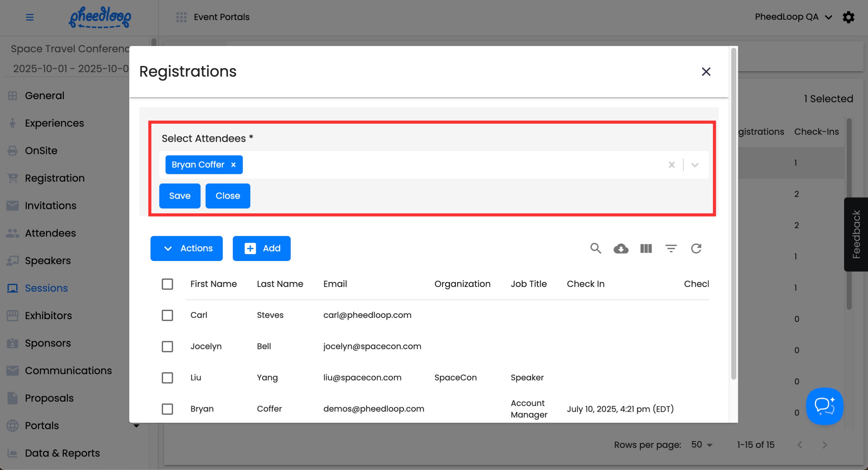Open the Actions dropdown button
The height and width of the screenshot is (470, 868).
[x=186, y=248]
